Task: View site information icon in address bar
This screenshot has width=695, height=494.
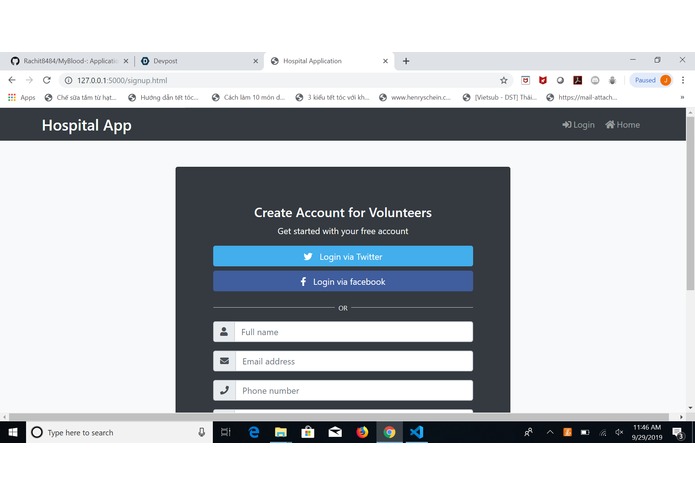Action: (68, 81)
